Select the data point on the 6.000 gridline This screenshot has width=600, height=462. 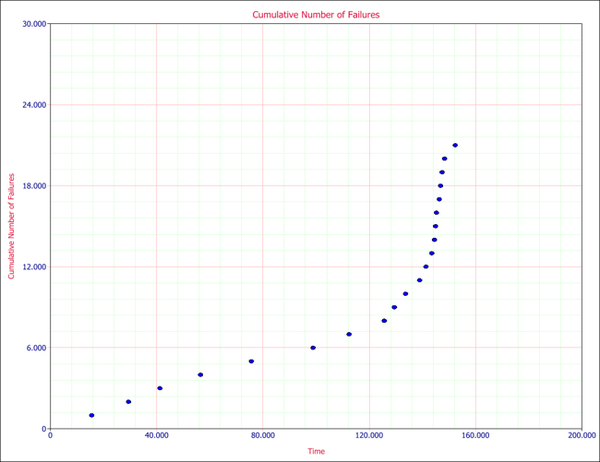click(x=313, y=348)
